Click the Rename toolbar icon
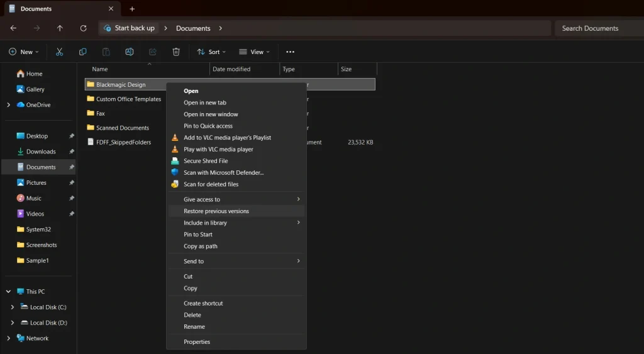644x354 pixels. (x=130, y=52)
